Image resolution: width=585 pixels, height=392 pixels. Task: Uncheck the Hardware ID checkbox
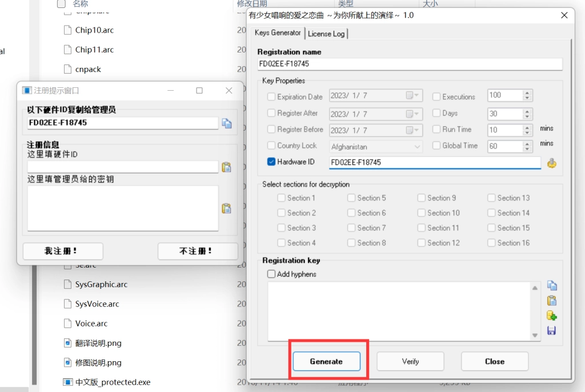pos(271,161)
